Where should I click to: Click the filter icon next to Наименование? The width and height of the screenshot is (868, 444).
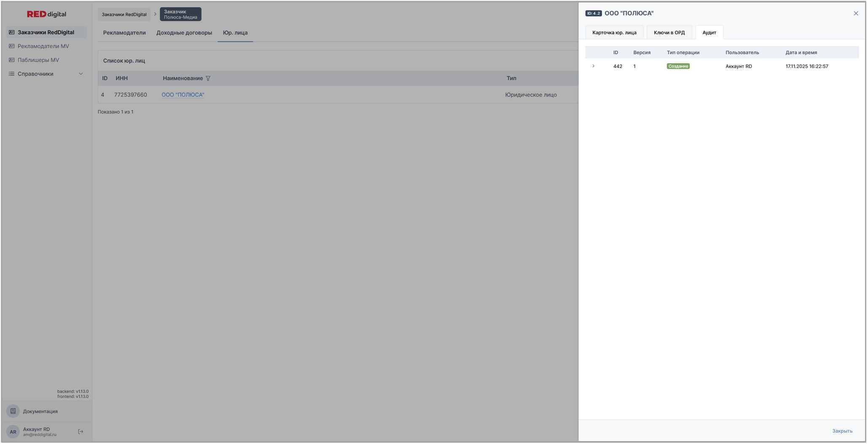click(x=208, y=78)
